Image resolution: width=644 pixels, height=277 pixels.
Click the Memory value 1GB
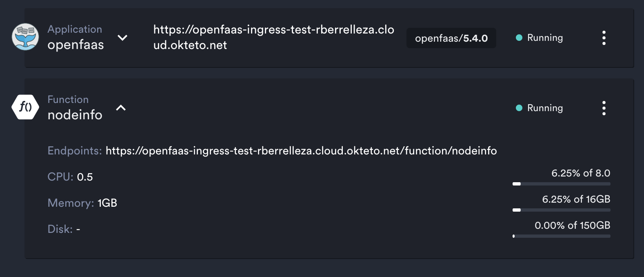pyautogui.click(x=107, y=203)
